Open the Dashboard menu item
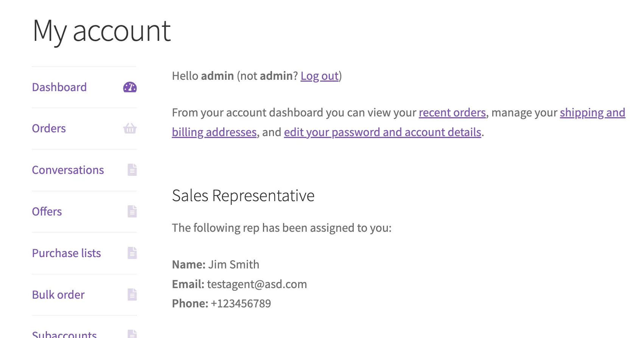Screen dimensions: 644x338 (59, 87)
